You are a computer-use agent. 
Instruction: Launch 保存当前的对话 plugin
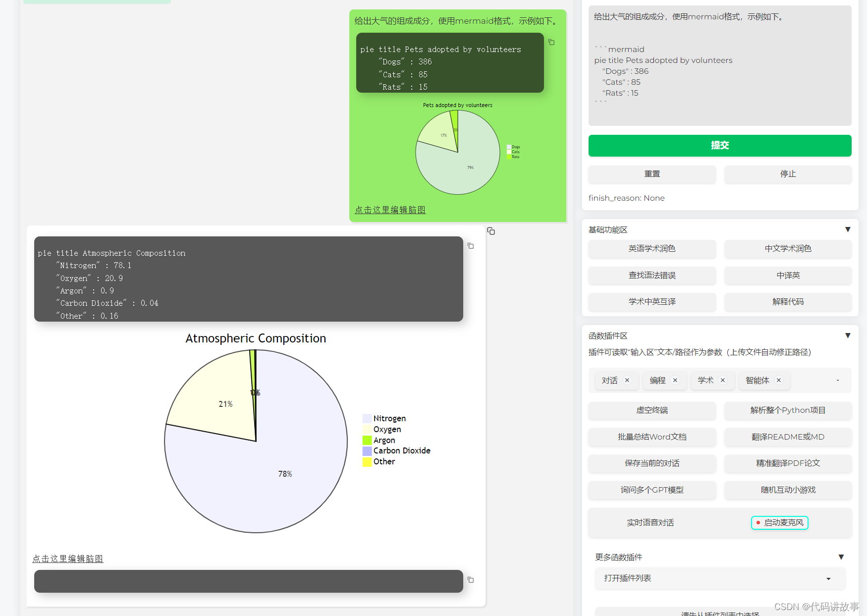[652, 463]
